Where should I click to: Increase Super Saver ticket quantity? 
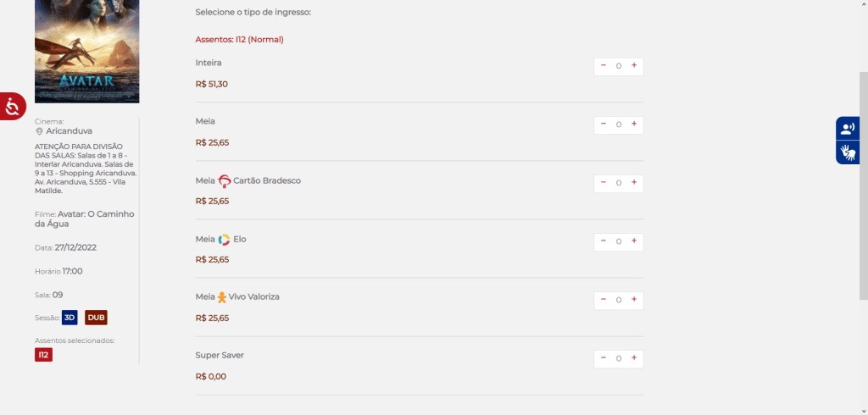pos(633,357)
